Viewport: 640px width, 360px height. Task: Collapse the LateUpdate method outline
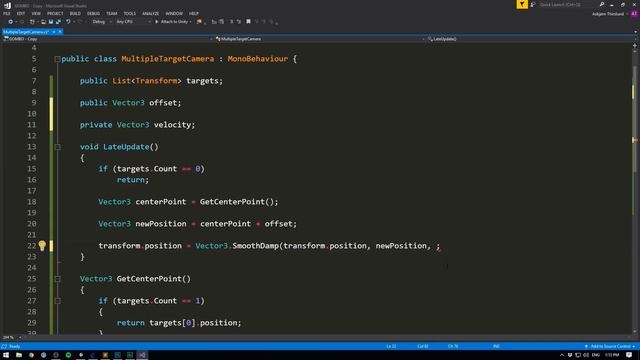tap(58, 147)
